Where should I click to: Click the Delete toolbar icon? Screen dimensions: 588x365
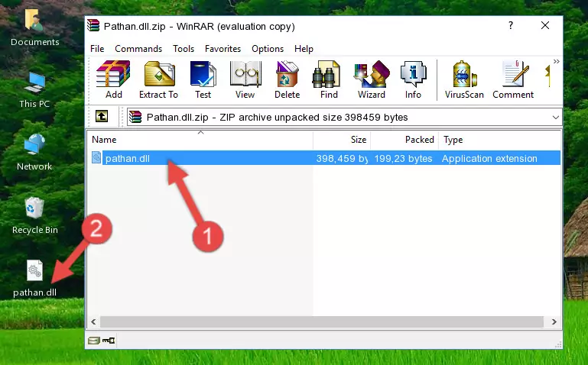[x=288, y=79]
